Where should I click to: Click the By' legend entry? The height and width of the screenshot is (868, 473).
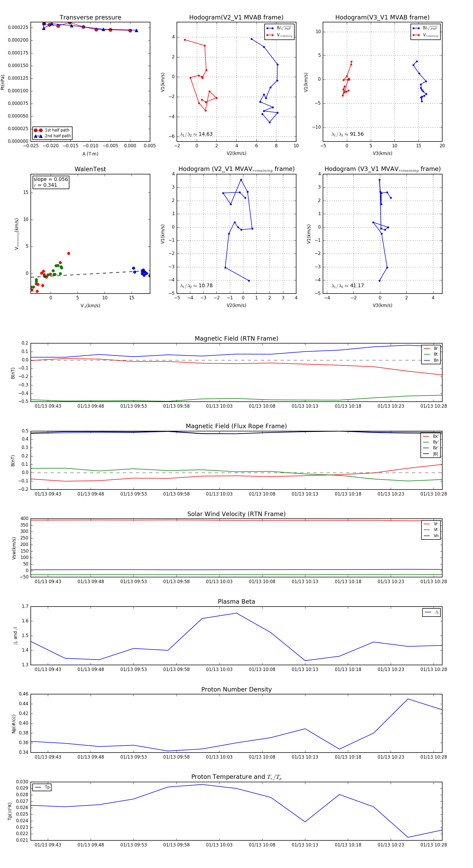(x=431, y=442)
